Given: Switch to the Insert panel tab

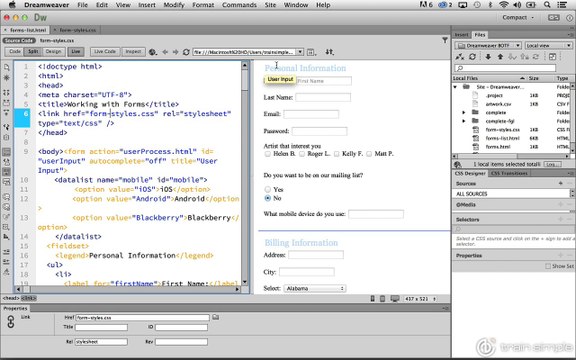Looking at the screenshot, I should point(461,35).
